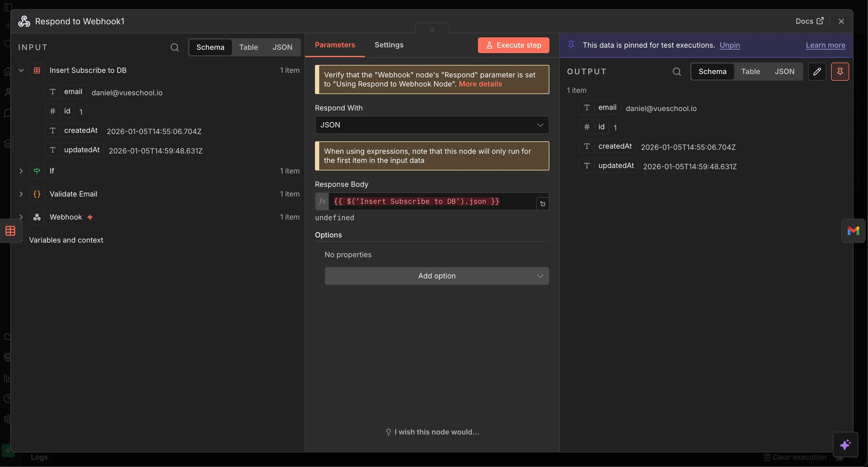
Task: Click the undefined expression result text
Action: point(335,218)
